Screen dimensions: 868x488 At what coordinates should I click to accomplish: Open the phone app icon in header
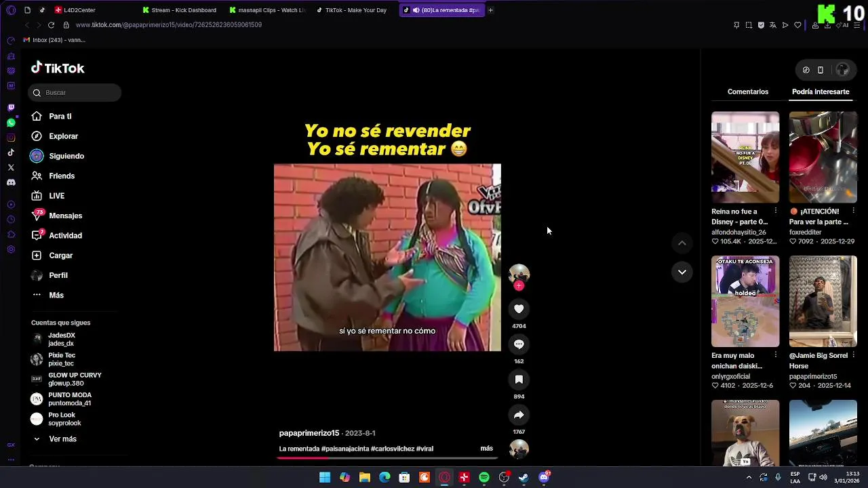(821, 70)
